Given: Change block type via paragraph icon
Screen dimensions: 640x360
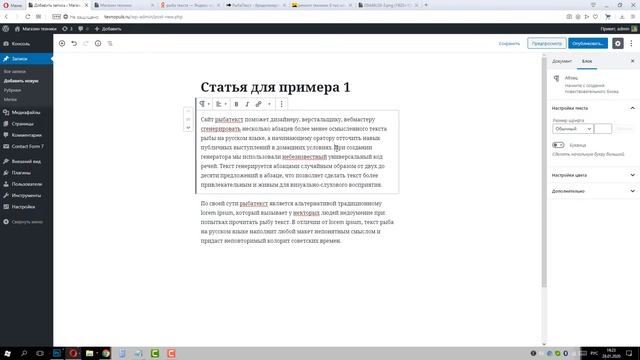Looking at the screenshot, I should click(204, 104).
